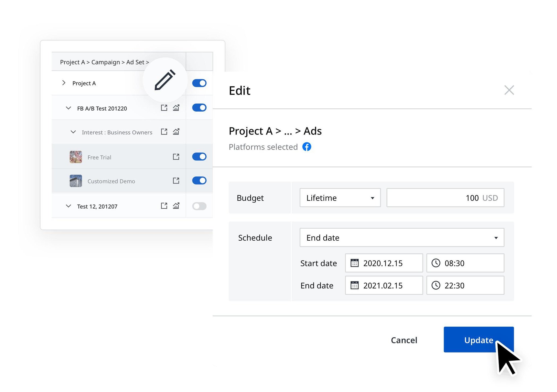557x392 pixels.
Task: Disable the Project A toggle
Action: tap(199, 83)
